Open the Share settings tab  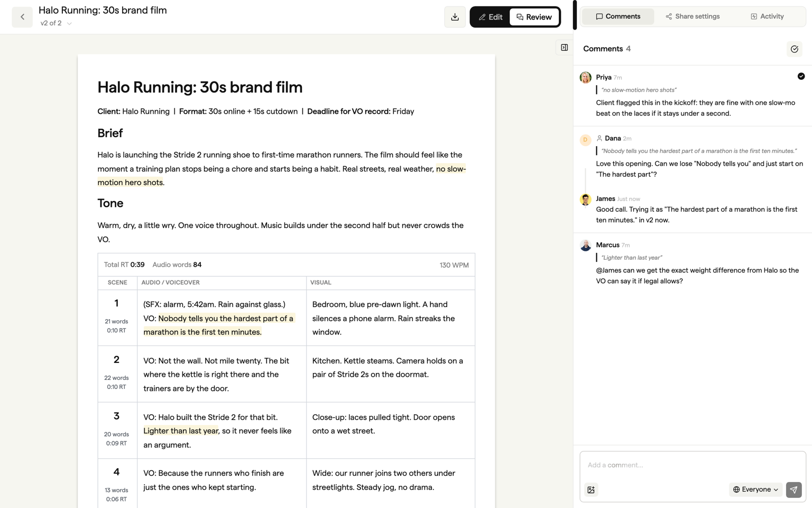pyautogui.click(x=692, y=16)
